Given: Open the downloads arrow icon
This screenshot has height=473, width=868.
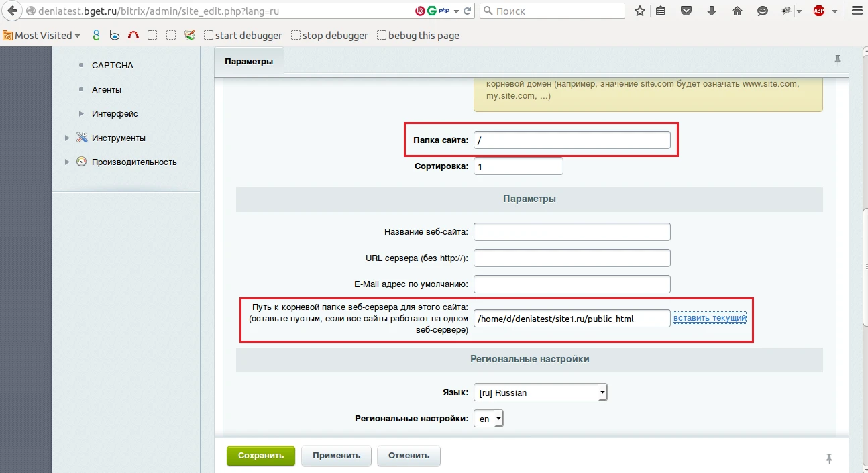Looking at the screenshot, I should tap(712, 11).
